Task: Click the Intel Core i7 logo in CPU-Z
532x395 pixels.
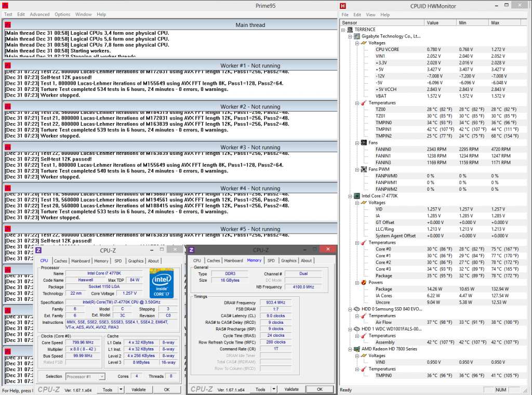Action: pyautogui.click(x=162, y=283)
